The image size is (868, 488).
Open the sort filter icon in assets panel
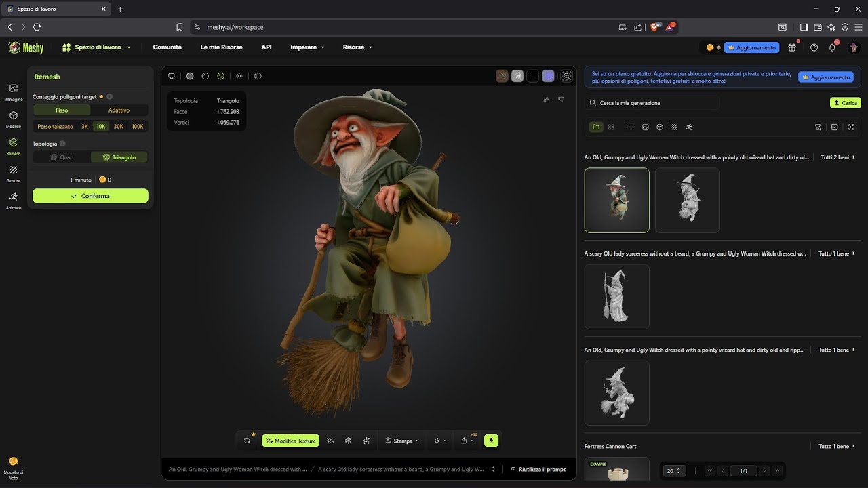click(818, 127)
